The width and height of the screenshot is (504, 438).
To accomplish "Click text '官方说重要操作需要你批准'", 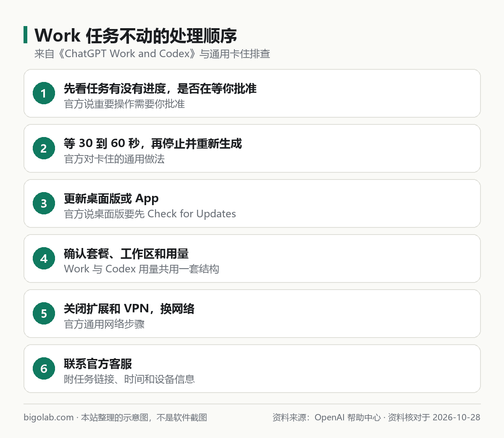I will tap(124, 104).
